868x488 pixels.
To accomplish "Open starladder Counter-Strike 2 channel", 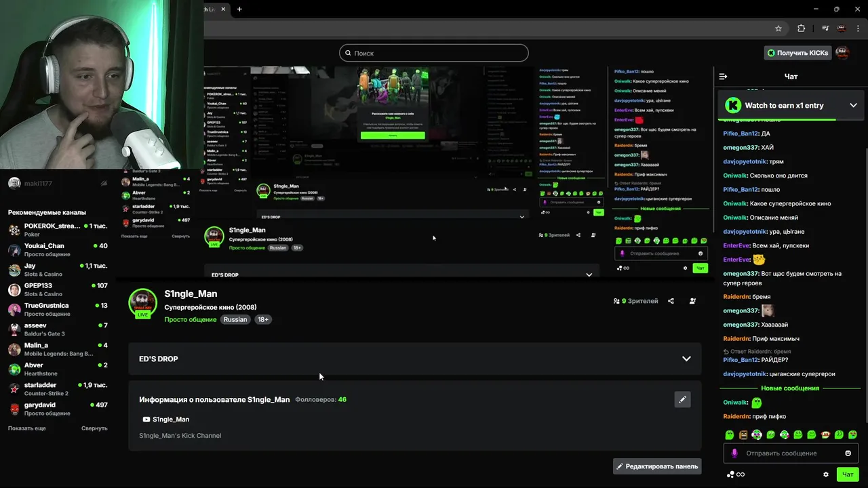I will pyautogui.click(x=58, y=389).
